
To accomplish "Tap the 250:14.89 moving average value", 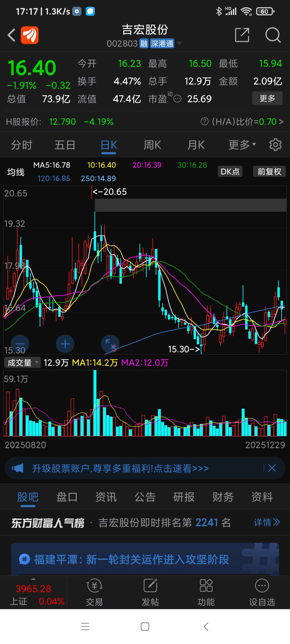I will coord(98,178).
